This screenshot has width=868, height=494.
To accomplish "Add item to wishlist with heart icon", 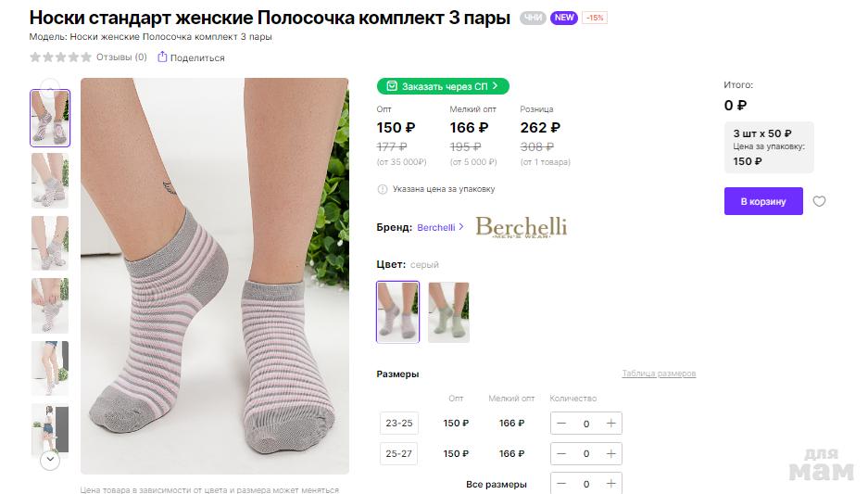I will pos(819,201).
